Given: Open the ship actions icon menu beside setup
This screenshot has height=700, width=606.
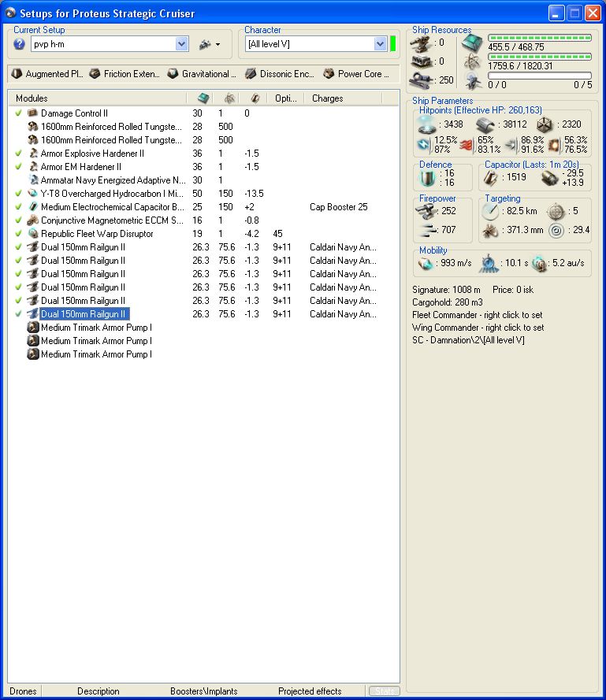Looking at the screenshot, I should click(209, 44).
